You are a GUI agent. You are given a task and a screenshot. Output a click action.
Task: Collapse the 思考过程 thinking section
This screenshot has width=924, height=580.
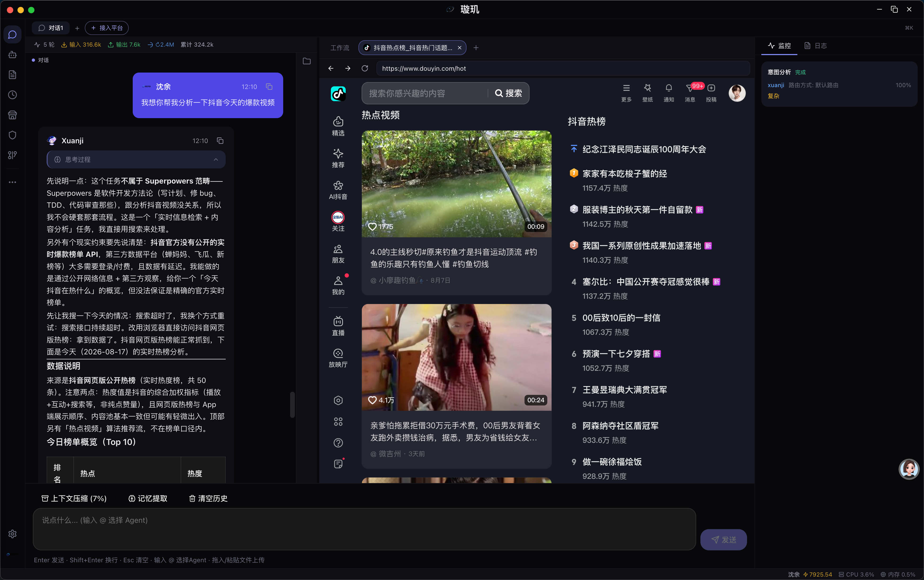(x=136, y=159)
